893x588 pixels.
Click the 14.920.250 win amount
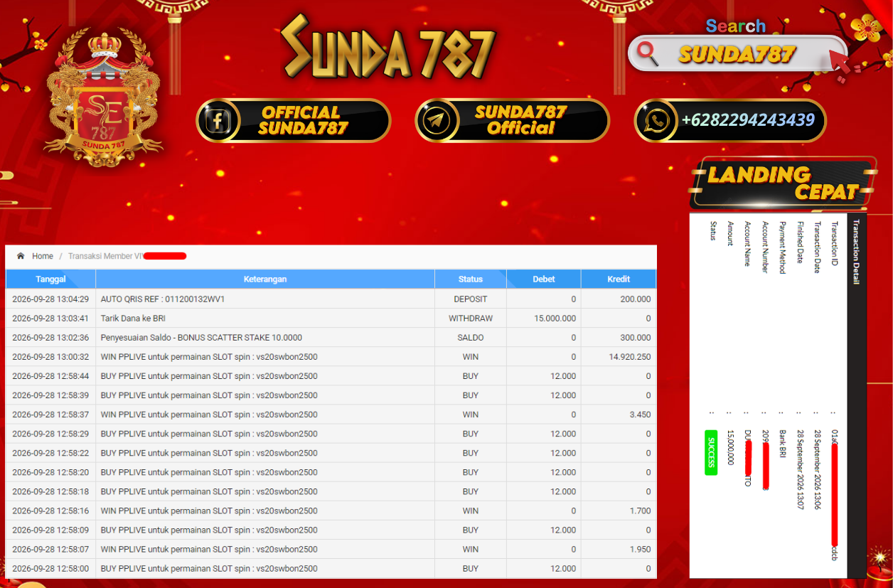630,357
